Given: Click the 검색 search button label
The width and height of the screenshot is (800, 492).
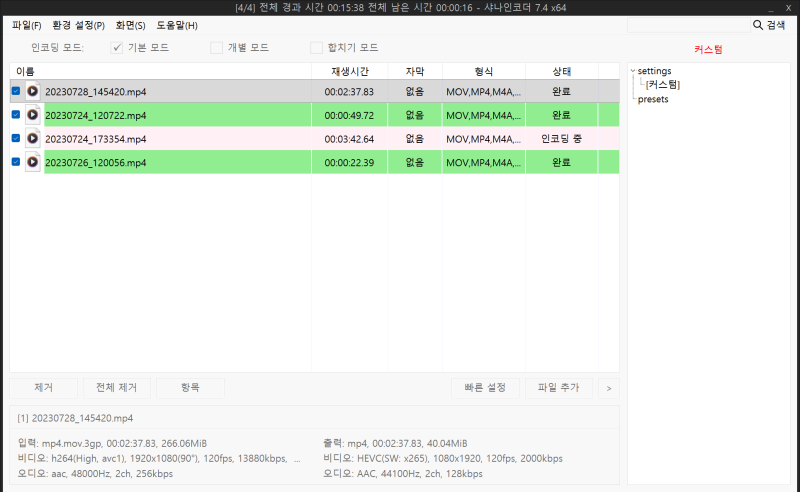Looking at the screenshot, I should click(x=776, y=25).
